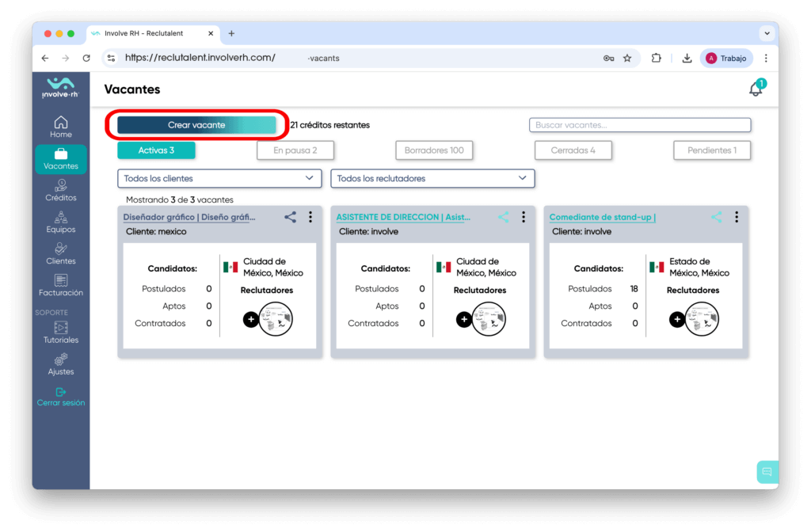Open Tutoriales in the support section
Screen dimensions: 811x532
[61, 332]
